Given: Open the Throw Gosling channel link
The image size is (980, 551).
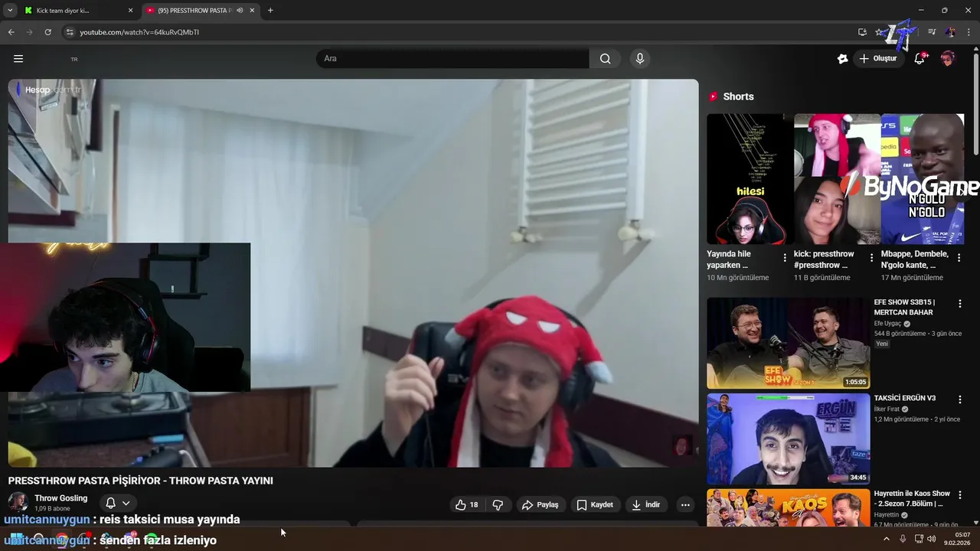Looking at the screenshot, I should [60, 498].
